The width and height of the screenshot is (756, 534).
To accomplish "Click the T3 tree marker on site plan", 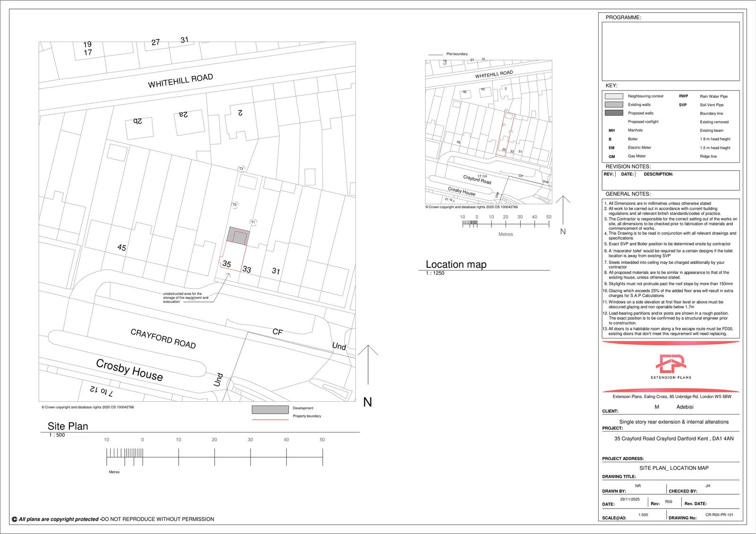I will tap(241, 169).
